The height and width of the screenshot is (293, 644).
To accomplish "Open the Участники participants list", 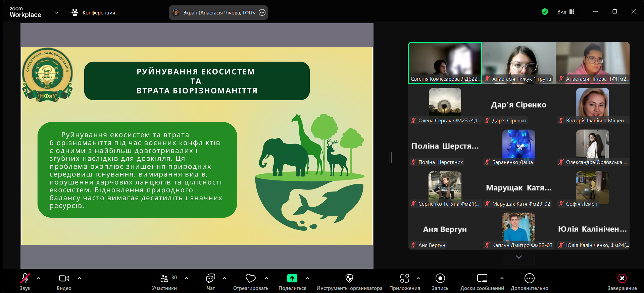I will 164,282.
